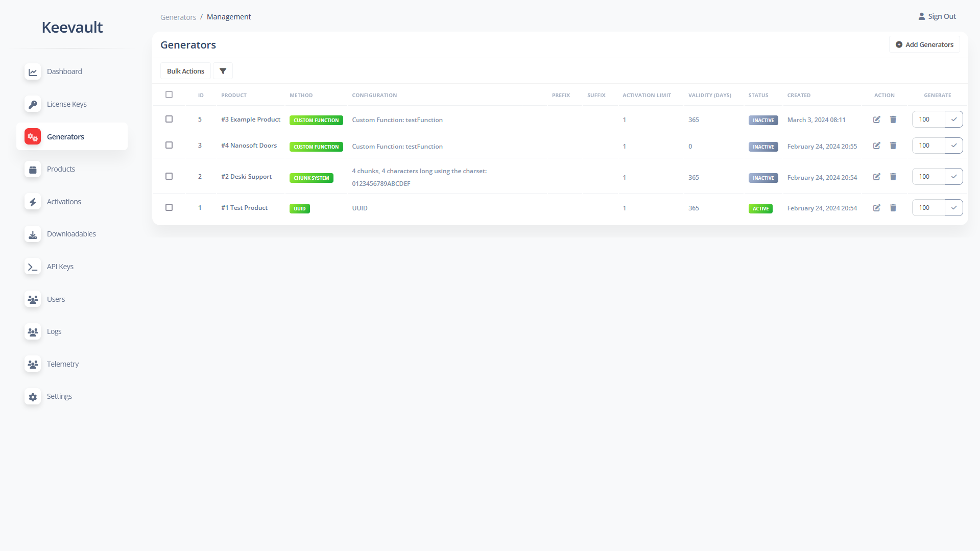Click the edit icon for #3 Example Product
The height and width of the screenshot is (551, 980).
tap(876, 119)
